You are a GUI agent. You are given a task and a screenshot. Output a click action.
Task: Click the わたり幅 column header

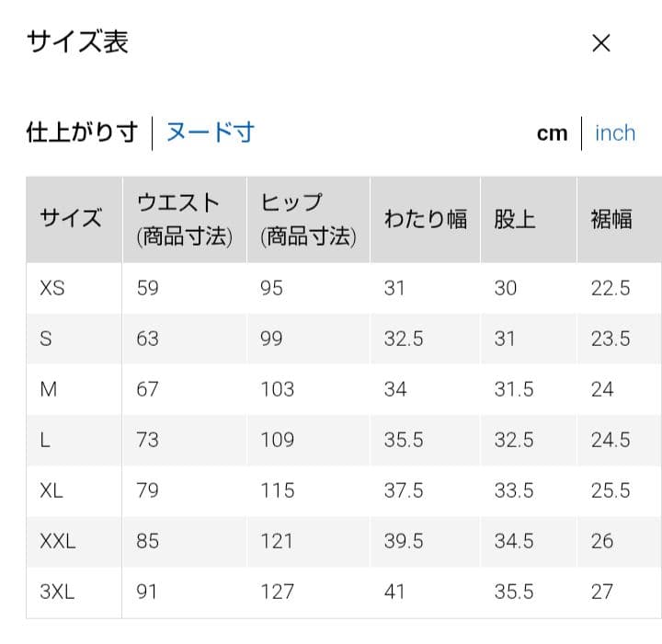click(425, 219)
